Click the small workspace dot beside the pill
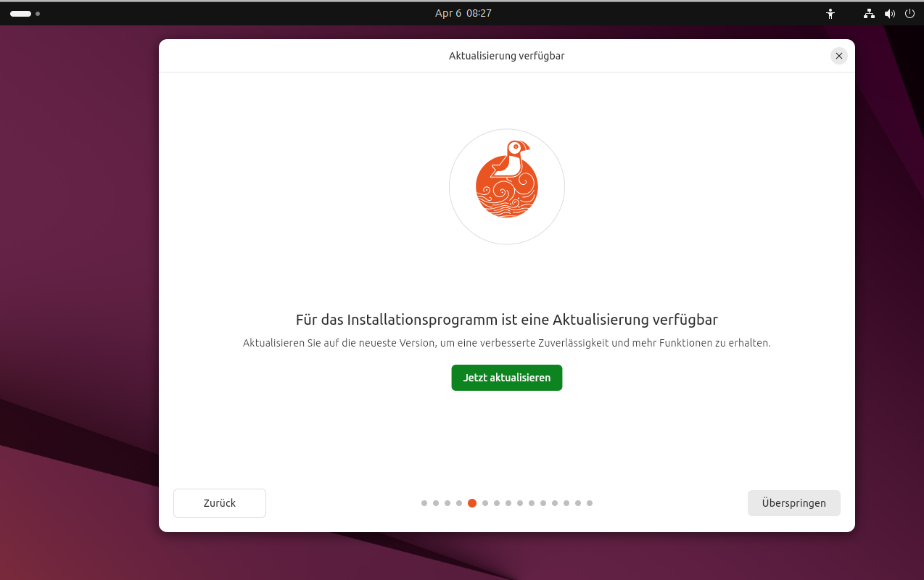Viewport: 924px width, 580px height. point(38,14)
